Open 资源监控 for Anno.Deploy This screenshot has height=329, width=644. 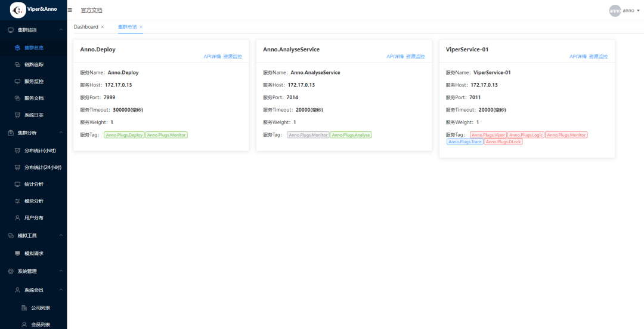coord(233,57)
